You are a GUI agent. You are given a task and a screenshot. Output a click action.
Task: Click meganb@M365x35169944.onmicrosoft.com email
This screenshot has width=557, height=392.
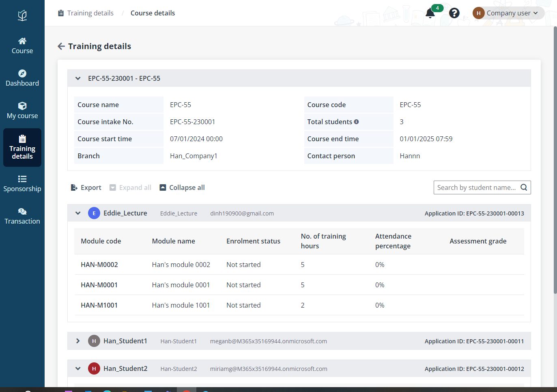click(x=269, y=341)
